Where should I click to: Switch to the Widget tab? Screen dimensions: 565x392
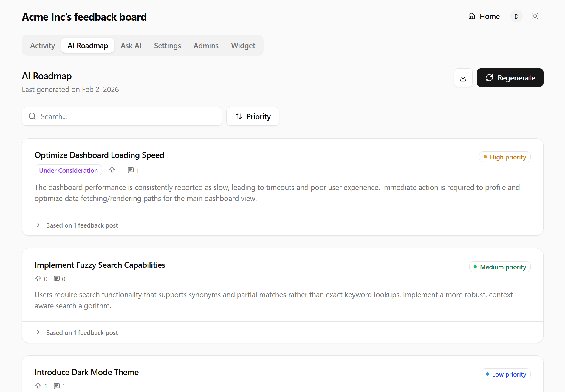(243, 45)
